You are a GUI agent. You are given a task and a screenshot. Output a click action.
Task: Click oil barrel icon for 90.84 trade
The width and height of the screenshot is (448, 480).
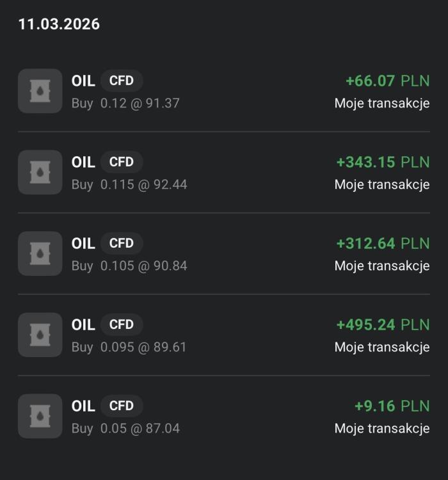coord(40,253)
